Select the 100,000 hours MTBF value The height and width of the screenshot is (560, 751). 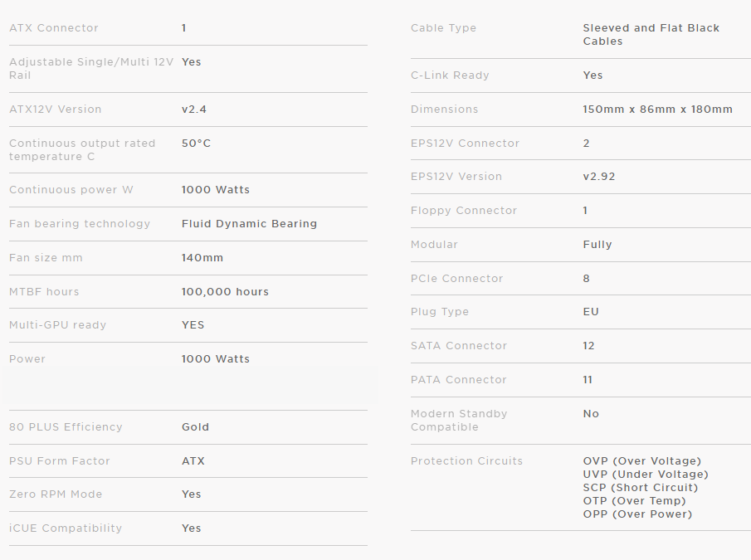(225, 292)
